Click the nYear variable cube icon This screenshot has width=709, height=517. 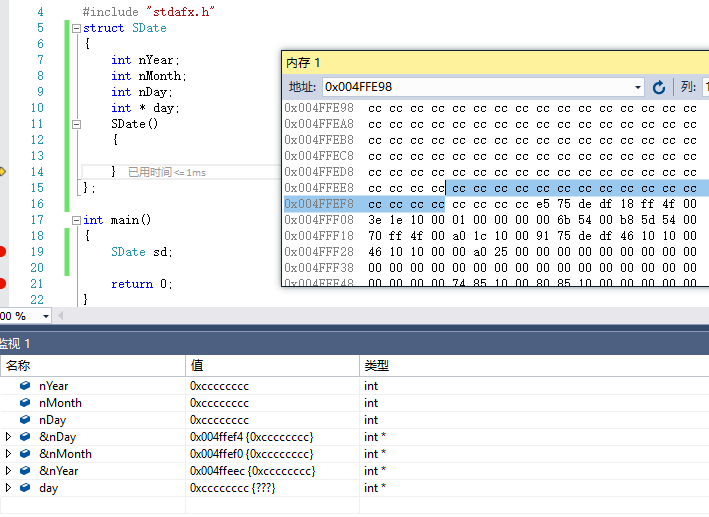pyautogui.click(x=25, y=385)
